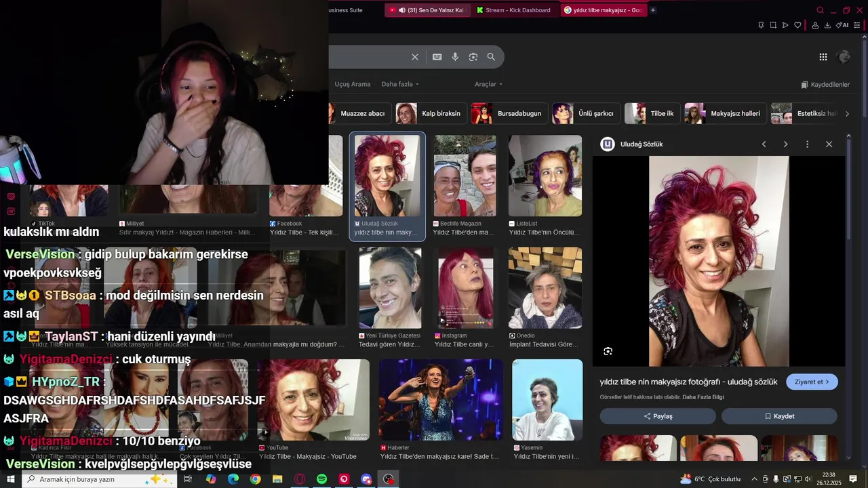The image size is (868, 488).
Task: Select the Ünlü şarkıcı suggestion chip
Action: tap(585, 113)
